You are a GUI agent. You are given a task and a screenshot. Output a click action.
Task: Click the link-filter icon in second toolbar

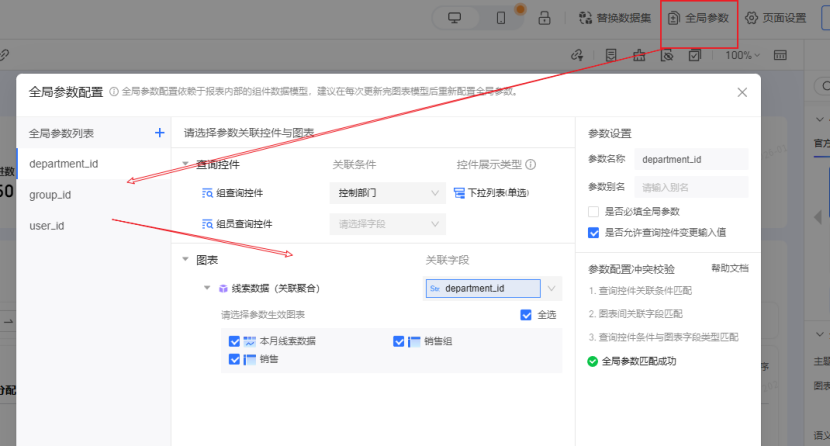pos(577,55)
